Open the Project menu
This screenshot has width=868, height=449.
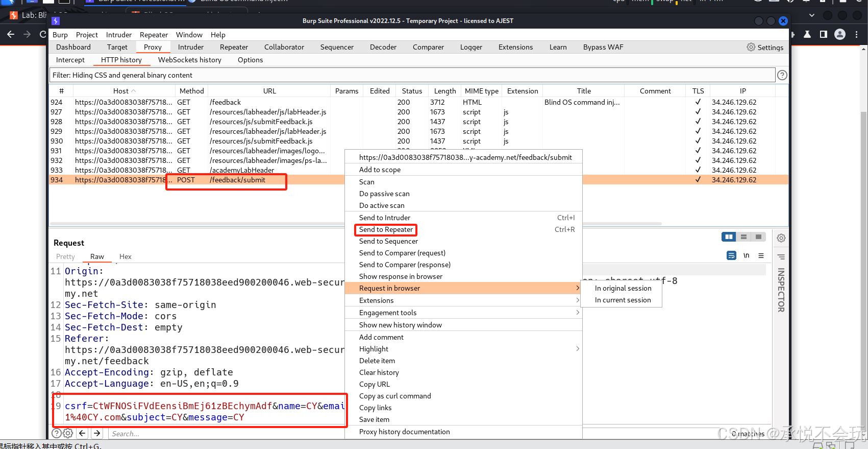pos(87,35)
